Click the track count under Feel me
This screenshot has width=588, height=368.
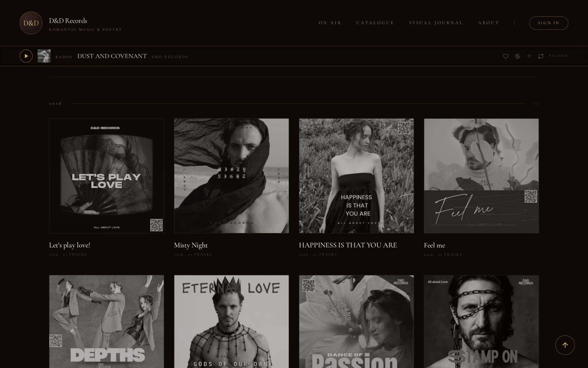tap(443, 255)
